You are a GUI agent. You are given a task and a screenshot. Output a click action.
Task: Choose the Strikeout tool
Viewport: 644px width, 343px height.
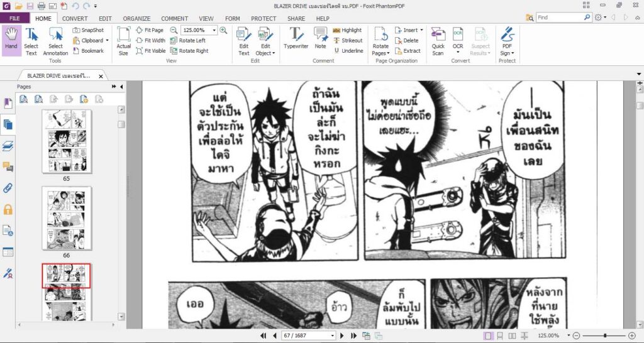coord(348,40)
